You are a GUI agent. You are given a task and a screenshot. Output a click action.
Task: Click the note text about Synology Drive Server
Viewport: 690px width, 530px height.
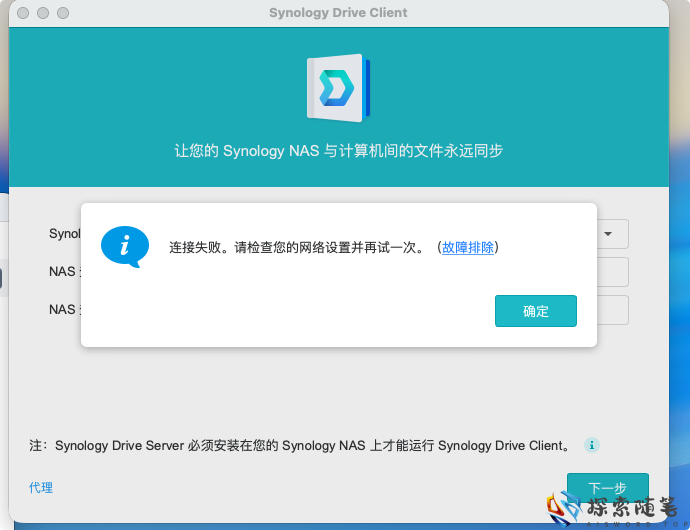point(300,445)
